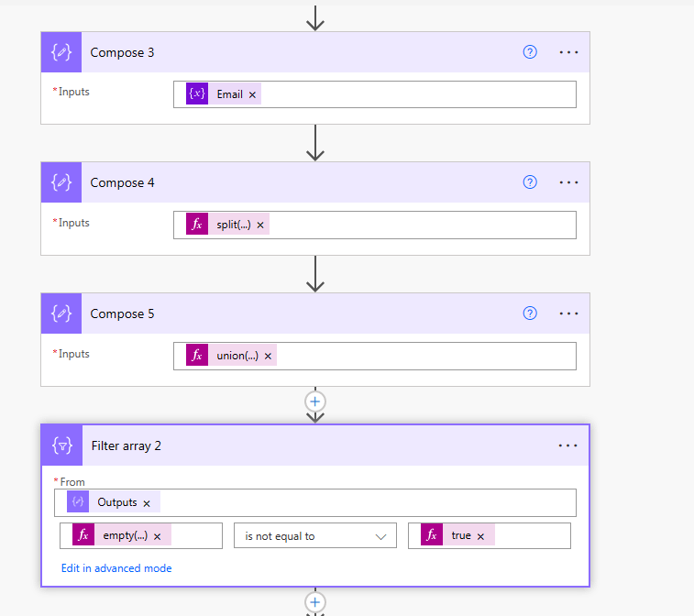Viewport: 694px width, 616px height.
Task: Open the Compose 5 ellipsis menu
Action: point(568,313)
